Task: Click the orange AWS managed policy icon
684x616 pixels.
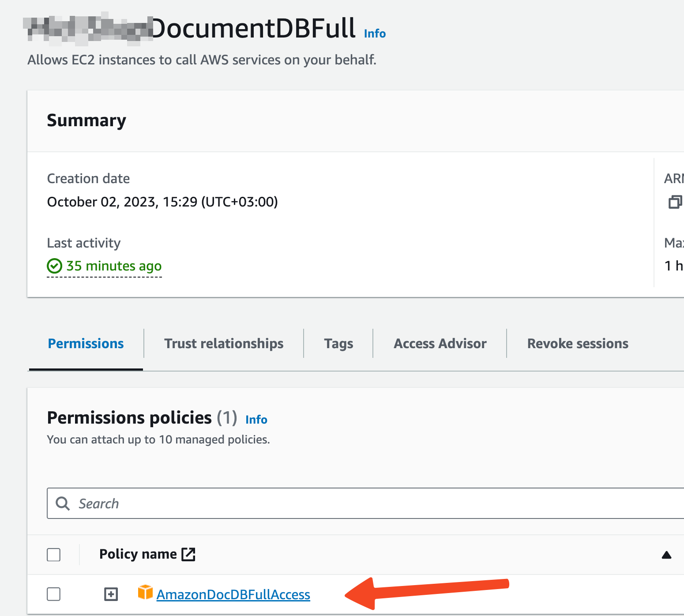Action: click(145, 592)
